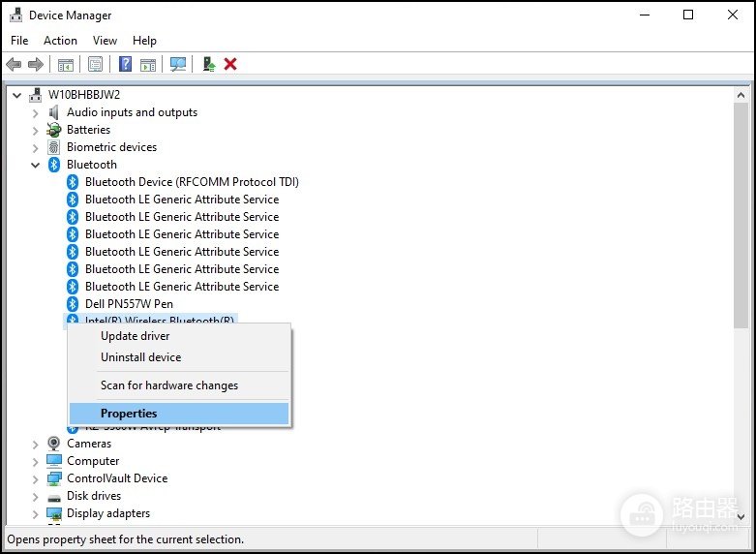Click the update device driver toolbar icon

coord(209,64)
